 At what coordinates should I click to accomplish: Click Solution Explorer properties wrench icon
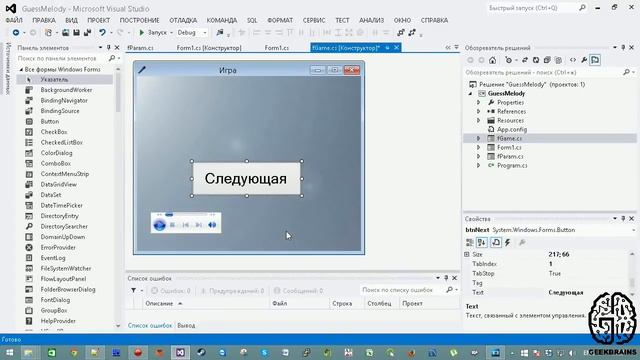[584, 60]
